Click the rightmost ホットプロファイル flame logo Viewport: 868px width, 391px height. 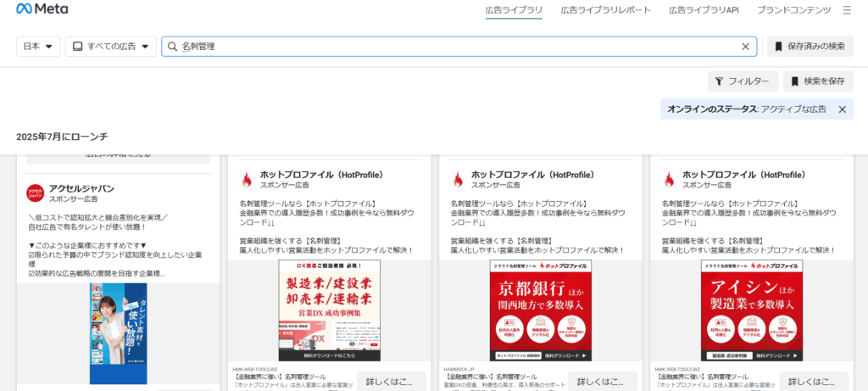670,179
